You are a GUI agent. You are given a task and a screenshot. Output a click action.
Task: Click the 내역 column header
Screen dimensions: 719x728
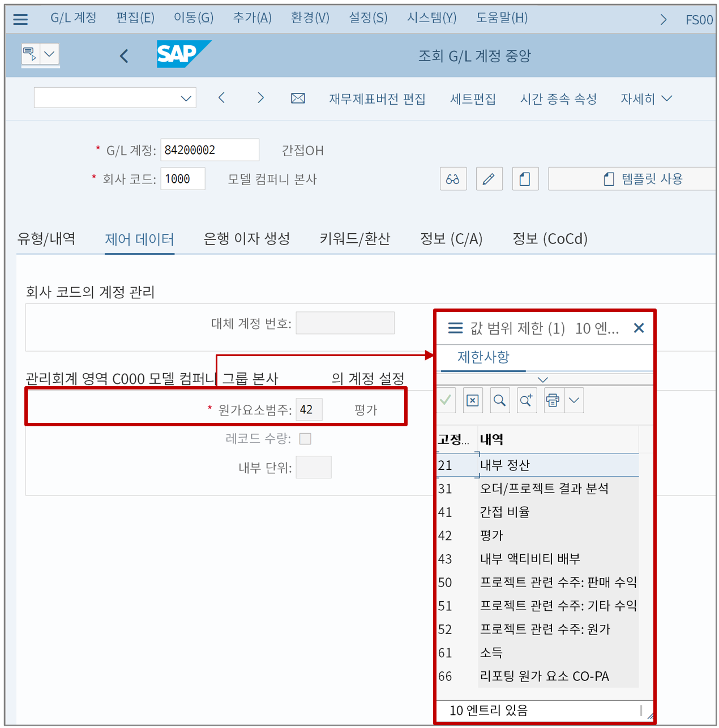(x=558, y=439)
